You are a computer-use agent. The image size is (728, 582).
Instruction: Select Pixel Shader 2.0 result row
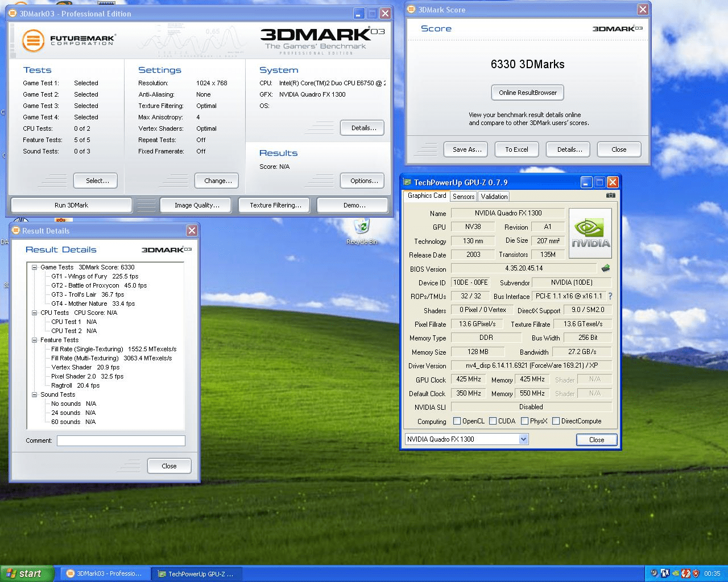(x=87, y=376)
